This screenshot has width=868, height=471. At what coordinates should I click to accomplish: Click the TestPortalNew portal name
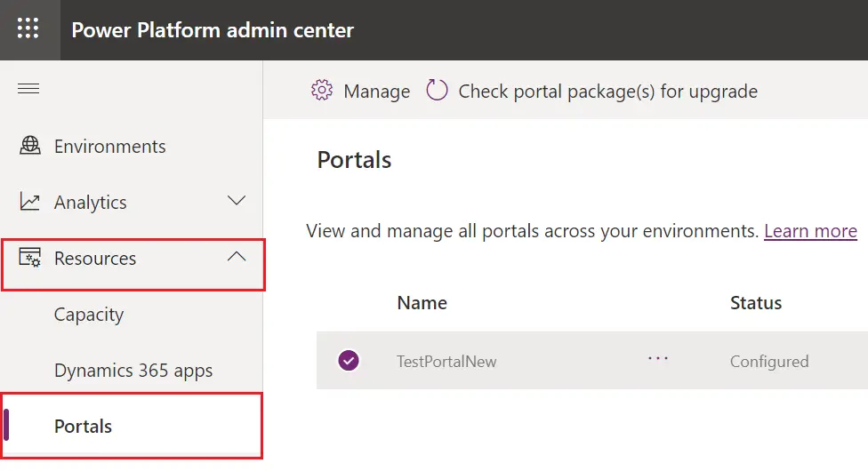446,362
